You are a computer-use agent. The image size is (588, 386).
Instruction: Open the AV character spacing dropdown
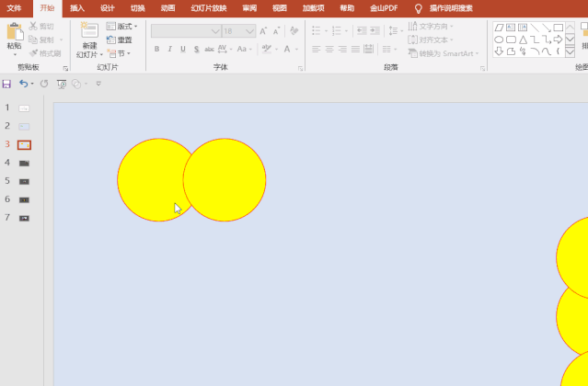tap(225, 49)
